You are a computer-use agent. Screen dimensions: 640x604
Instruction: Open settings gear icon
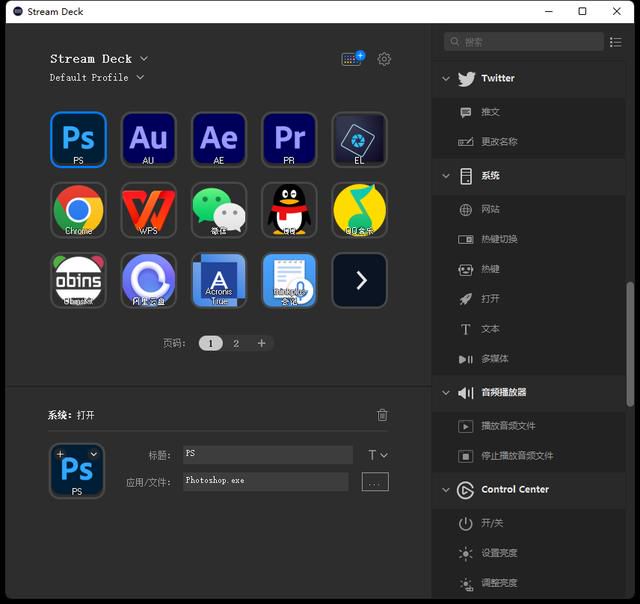point(384,59)
